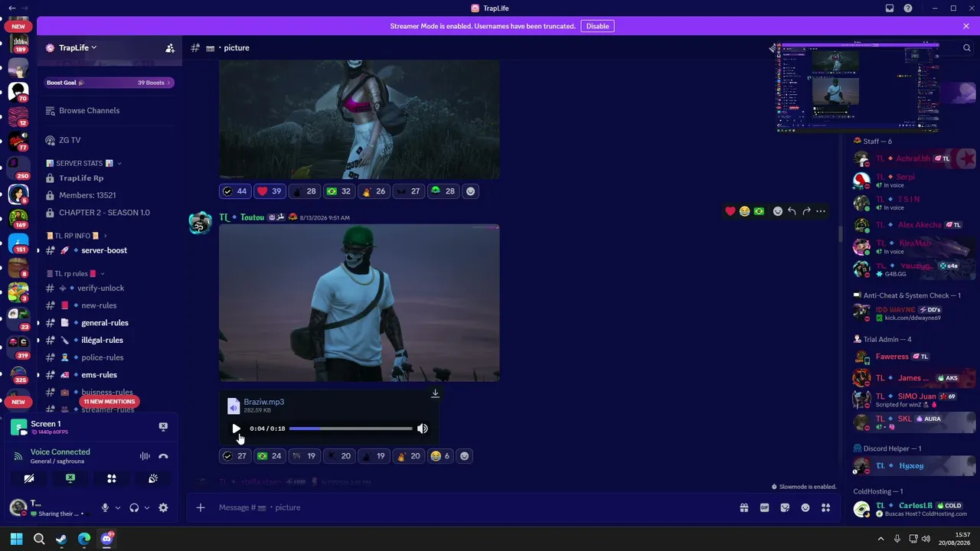
Task: Mute the microphone
Action: coord(105,507)
